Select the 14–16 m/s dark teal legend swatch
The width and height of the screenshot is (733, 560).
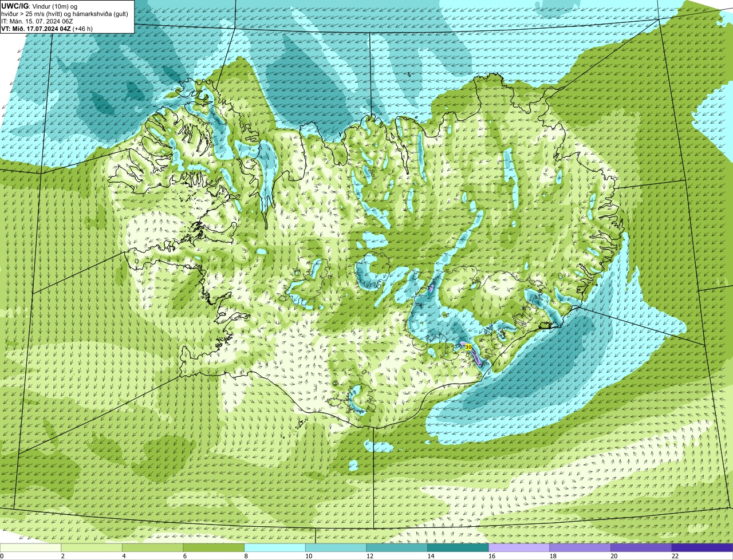pyautogui.click(x=458, y=547)
